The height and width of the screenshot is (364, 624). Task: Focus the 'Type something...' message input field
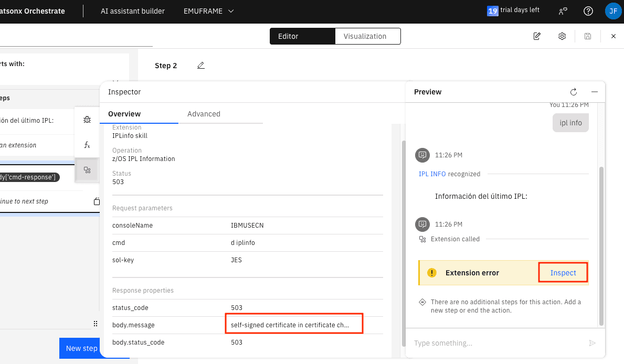point(499,343)
